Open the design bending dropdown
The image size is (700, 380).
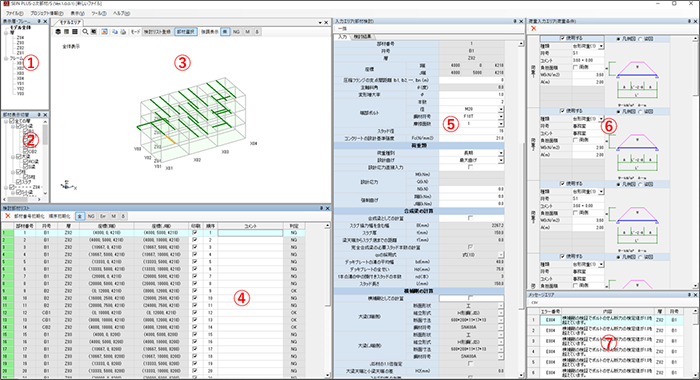(x=501, y=160)
